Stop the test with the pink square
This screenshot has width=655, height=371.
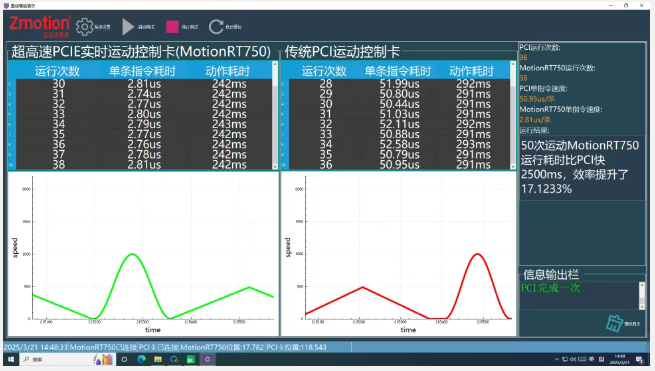pyautogui.click(x=172, y=27)
